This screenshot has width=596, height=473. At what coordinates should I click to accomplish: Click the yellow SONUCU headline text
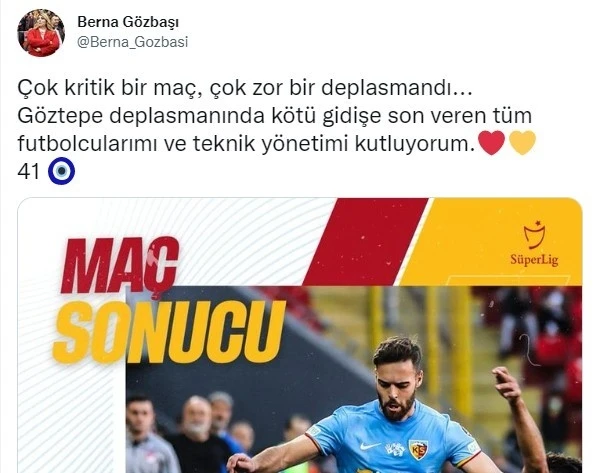pos(169,332)
